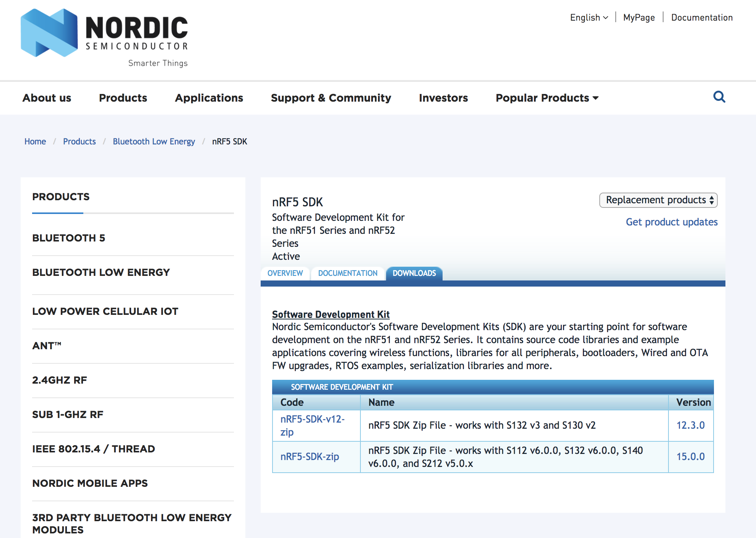Click the Products sidebar heading

[61, 197]
